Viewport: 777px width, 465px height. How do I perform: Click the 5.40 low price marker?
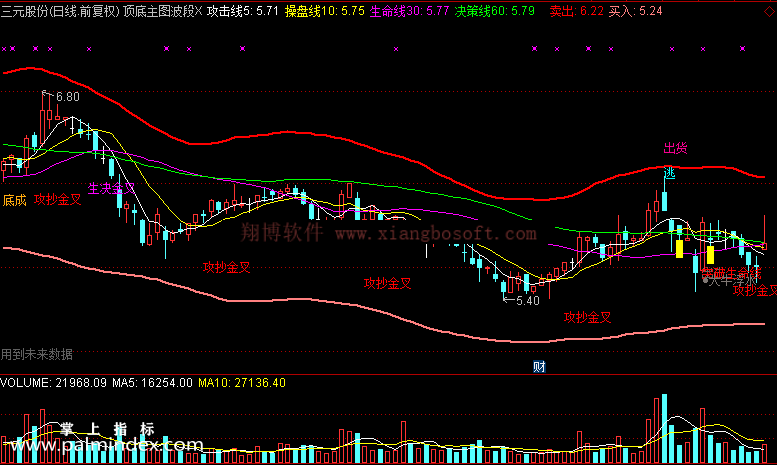click(x=527, y=301)
